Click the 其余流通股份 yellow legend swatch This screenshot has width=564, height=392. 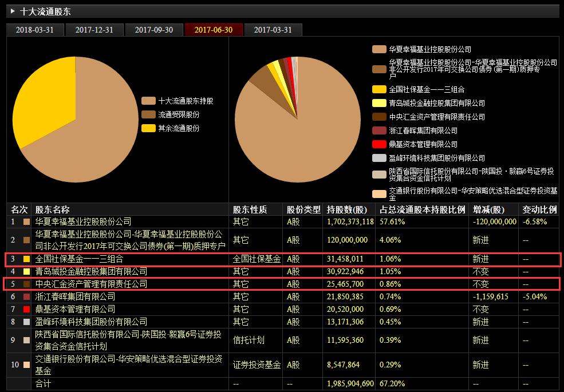pos(148,129)
